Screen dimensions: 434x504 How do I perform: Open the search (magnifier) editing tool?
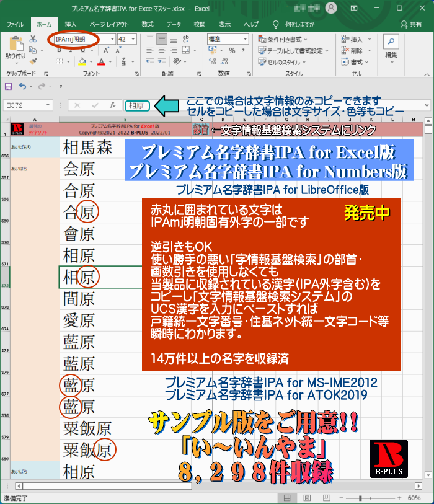pyautogui.click(x=391, y=42)
